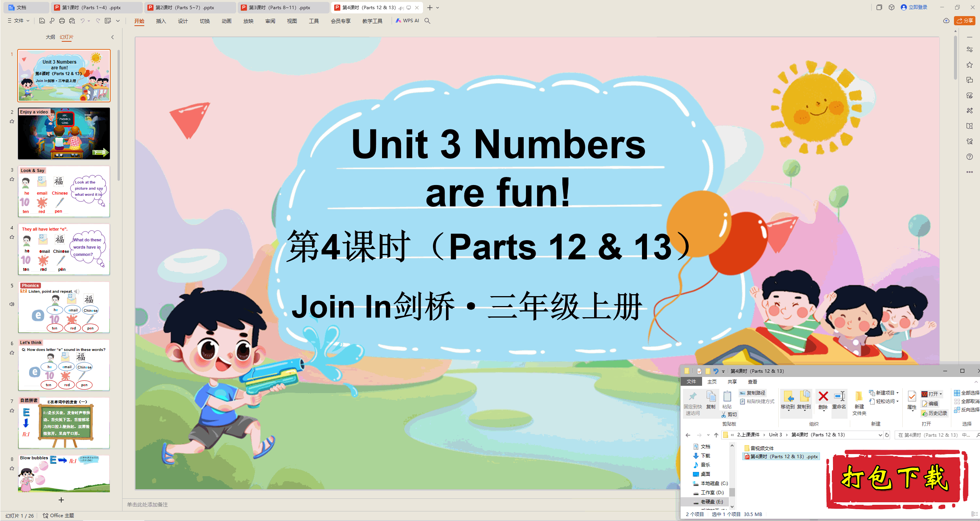The width and height of the screenshot is (980, 521).
Task: Click 复制路径 in Explorer ribbon
Action: coord(753,393)
